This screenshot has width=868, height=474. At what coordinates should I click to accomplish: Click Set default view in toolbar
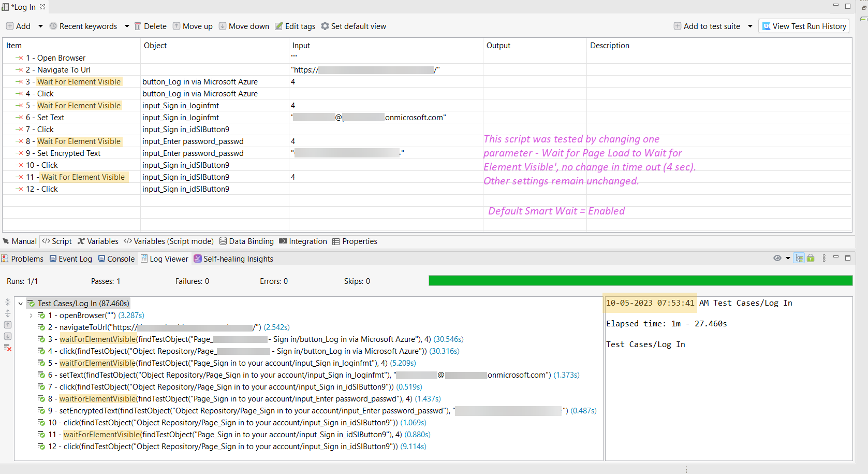click(x=354, y=26)
